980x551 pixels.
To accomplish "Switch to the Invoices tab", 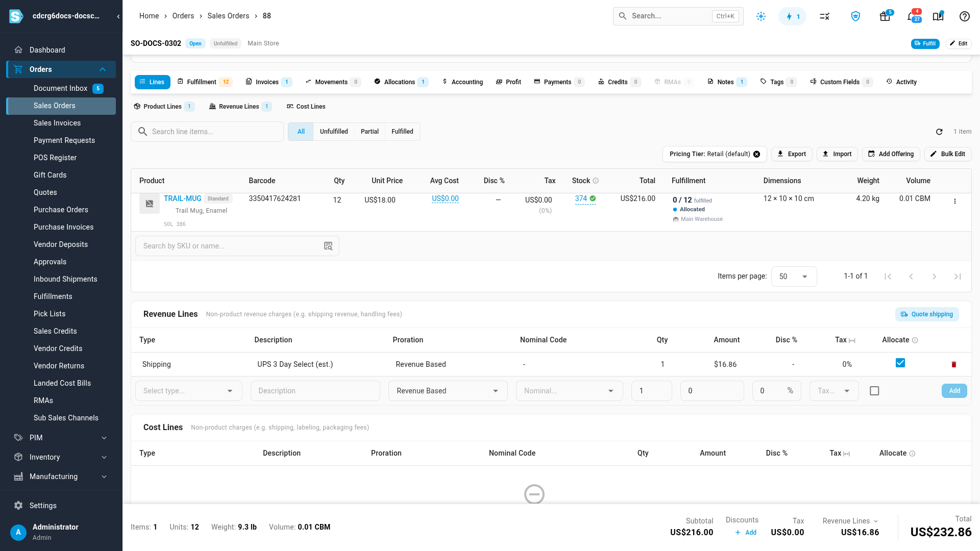I will [x=269, y=82].
